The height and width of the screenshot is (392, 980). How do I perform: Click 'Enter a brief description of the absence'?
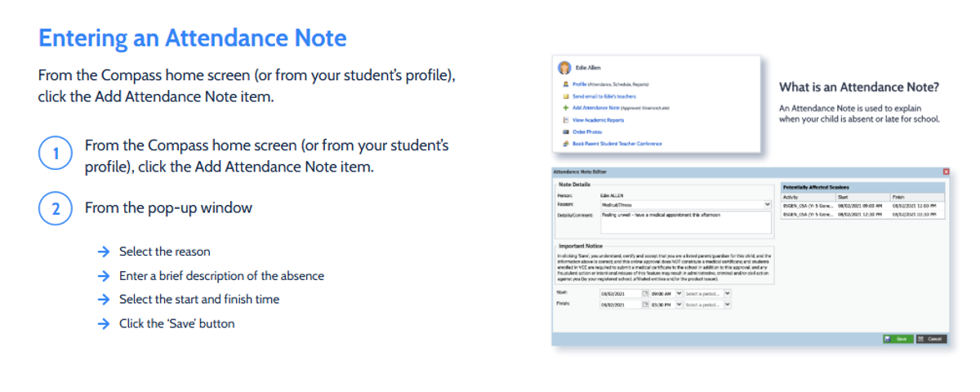[x=221, y=276]
